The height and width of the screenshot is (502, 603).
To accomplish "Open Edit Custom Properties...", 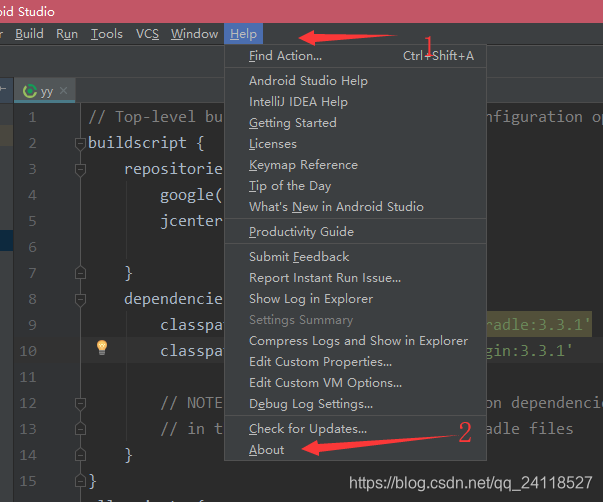I will pos(355,362).
